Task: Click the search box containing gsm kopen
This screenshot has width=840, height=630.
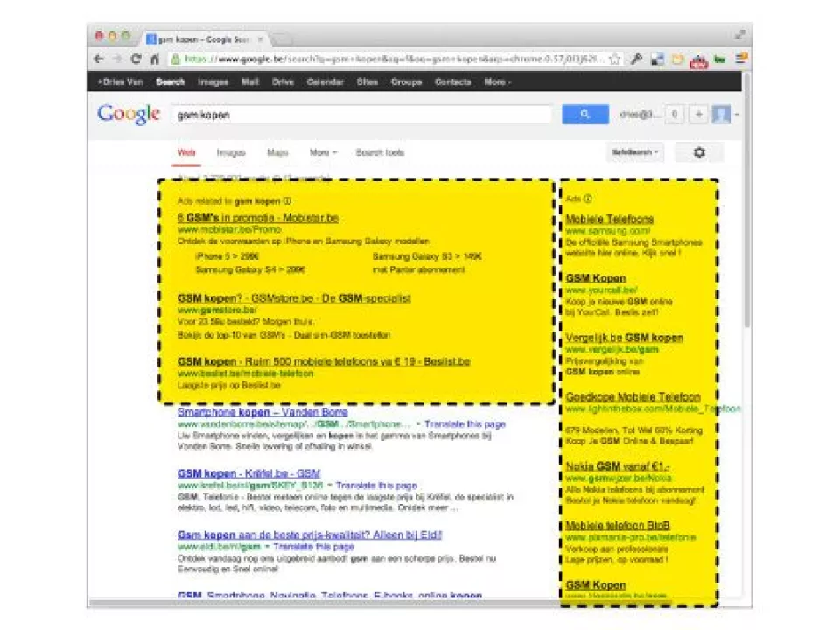Action: click(361, 115)
